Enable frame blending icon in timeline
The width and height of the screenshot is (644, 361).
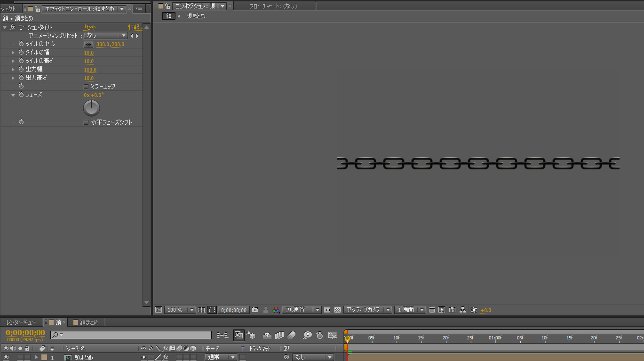[x=279, y=335]
